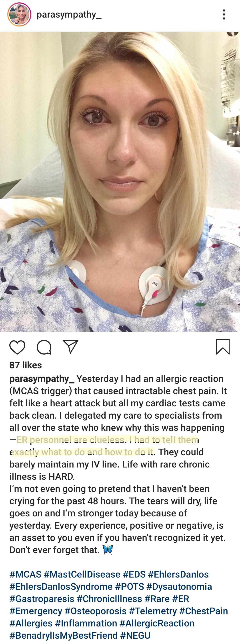Open the #ChronicIllness hashtag
The image size is (240, 644).
tap(110, 599)
